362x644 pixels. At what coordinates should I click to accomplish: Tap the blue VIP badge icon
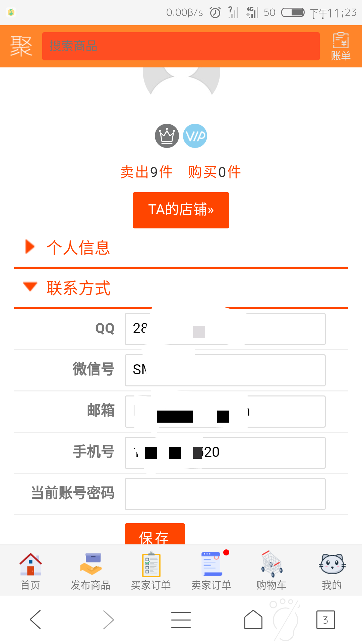tap(195, 136)
